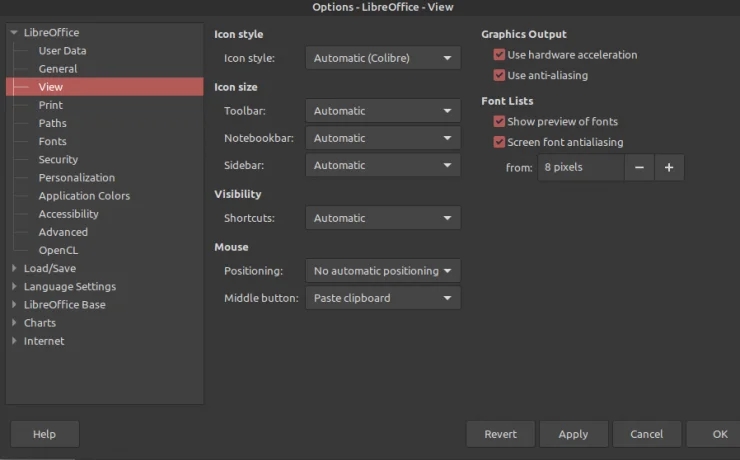Select OpenCL in the tree
The width and height of the screenshot is (740, 460).
pyautogui.click(x=58, y=251)
